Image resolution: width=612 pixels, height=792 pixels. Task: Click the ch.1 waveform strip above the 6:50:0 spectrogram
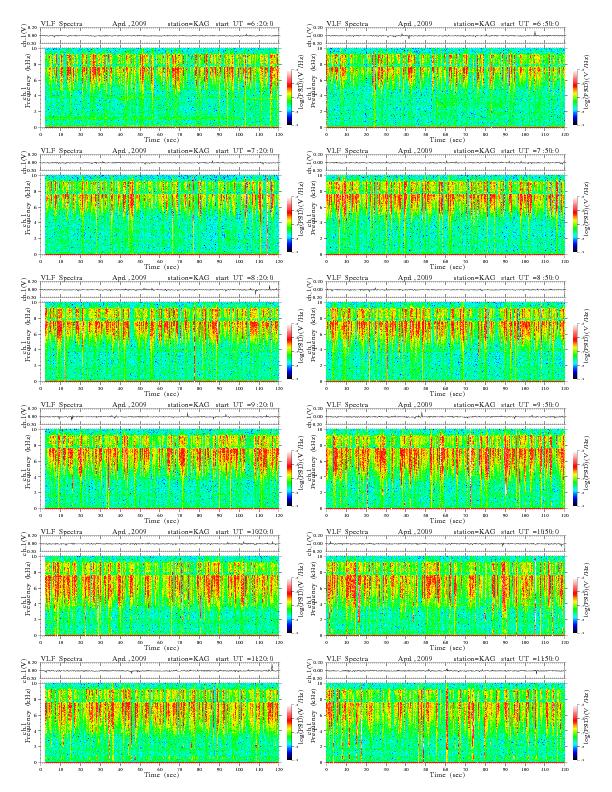coord(445,36)
